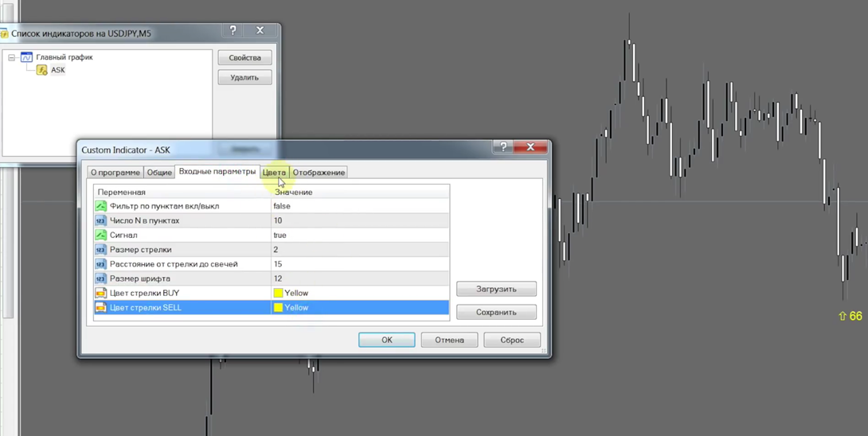Click help button of Custom Indicator dialog

pos(503,146)
